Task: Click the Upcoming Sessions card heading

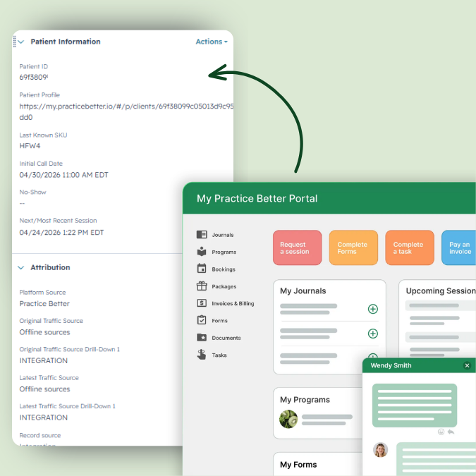Action: 441,291
